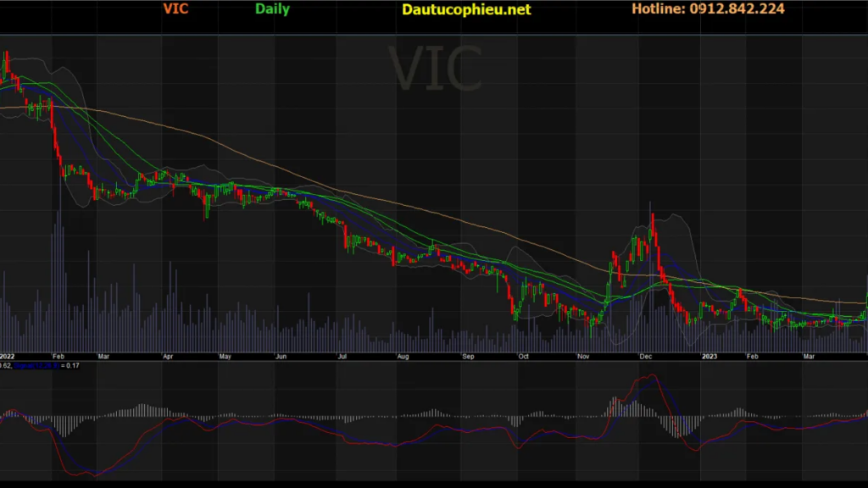Click the large VIC watermark on chart
868x488 pixels.
point(436,69)
